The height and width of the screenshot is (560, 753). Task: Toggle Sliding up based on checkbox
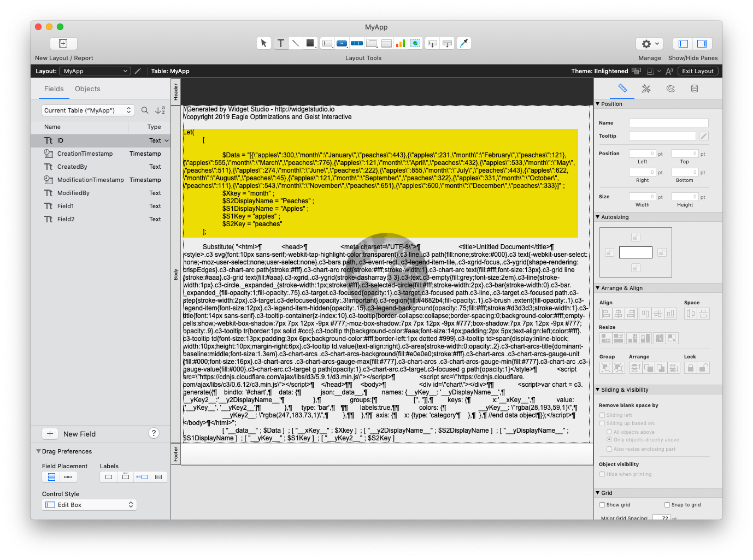tap(602, 423)
